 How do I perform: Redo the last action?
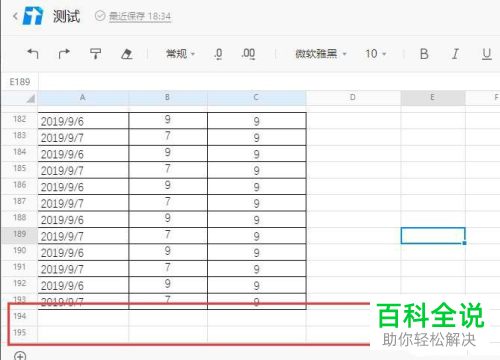64,53
